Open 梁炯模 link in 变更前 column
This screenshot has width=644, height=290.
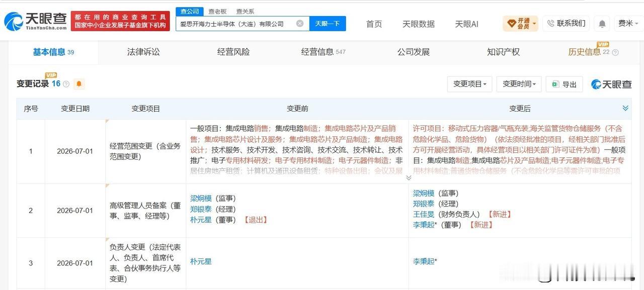[201, 199]
